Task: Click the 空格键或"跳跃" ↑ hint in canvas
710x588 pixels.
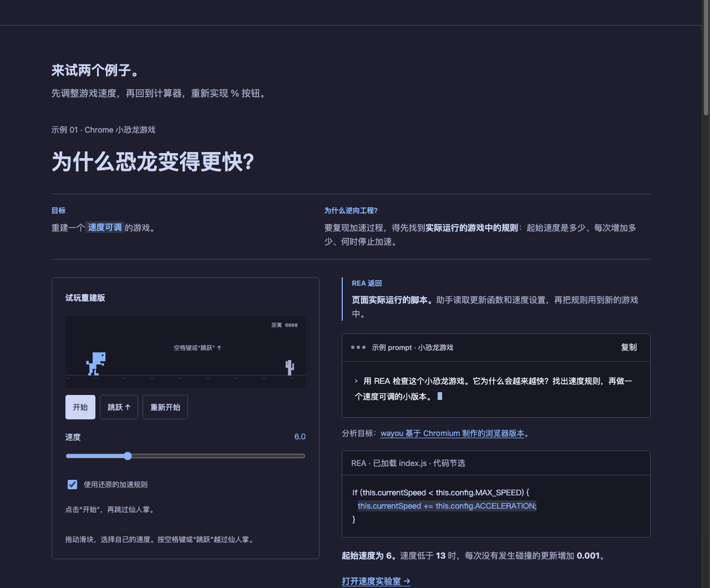Action: (197, 348)
